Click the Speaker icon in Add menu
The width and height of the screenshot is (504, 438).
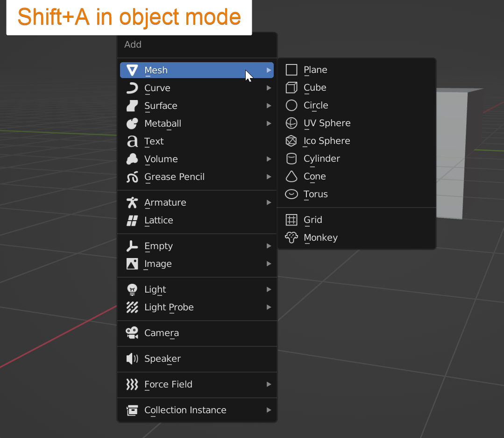coord(132,359)
